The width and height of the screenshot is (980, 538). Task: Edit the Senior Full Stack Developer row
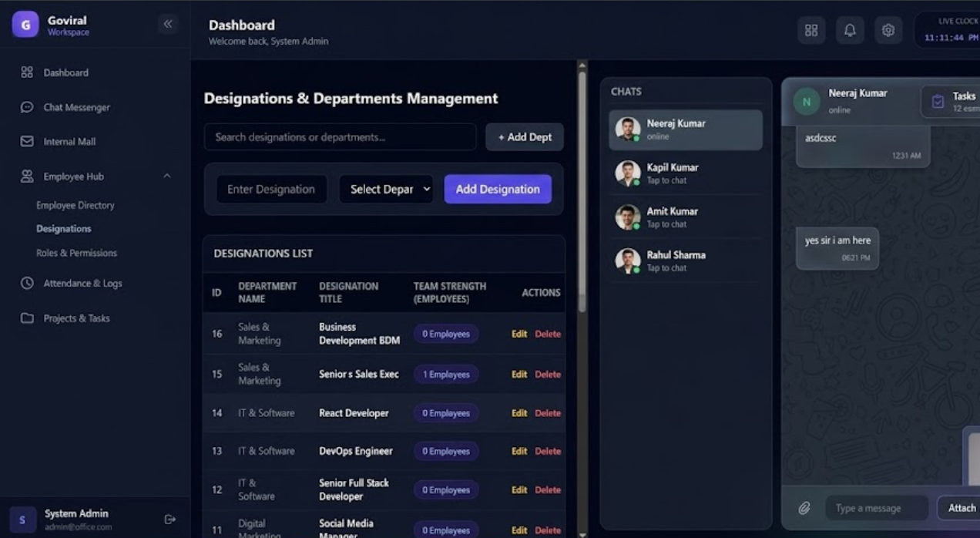coord(519,489)
